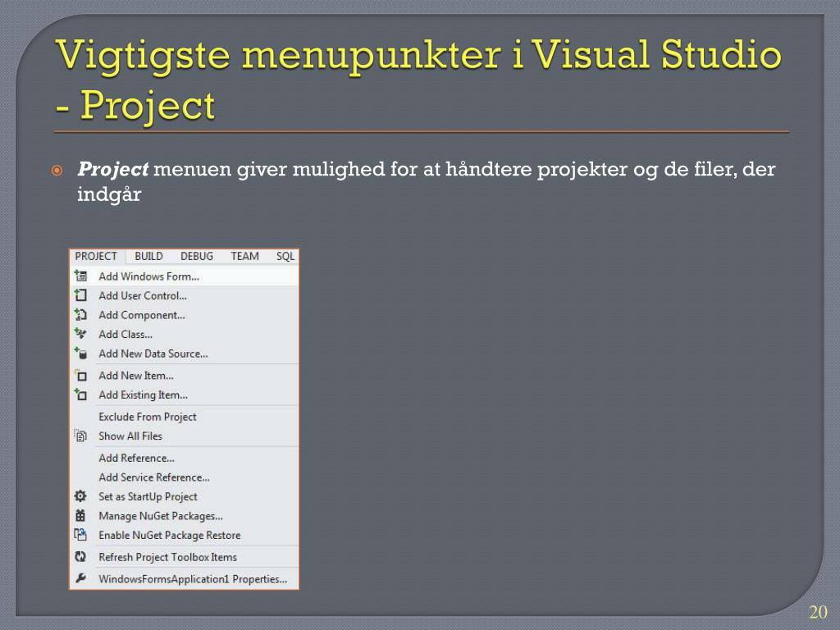Viewport: 840px width, 630px height.
Task: Open the TEAM menu
Action: point(244,257)
